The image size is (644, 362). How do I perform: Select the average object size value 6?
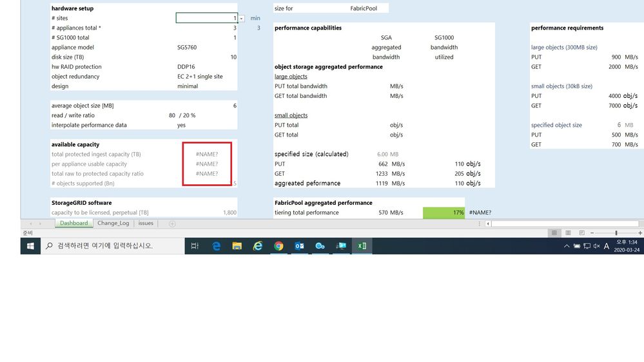click(235, 106)
